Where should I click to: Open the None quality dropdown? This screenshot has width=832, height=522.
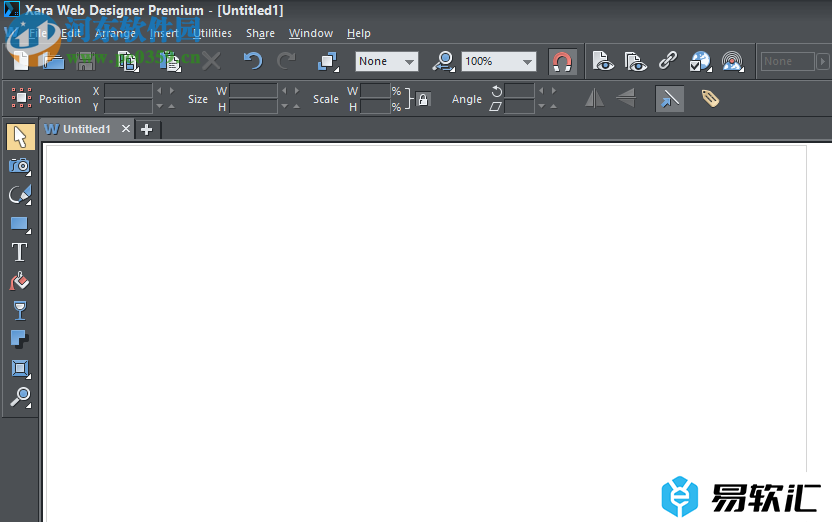coord(387,62)
